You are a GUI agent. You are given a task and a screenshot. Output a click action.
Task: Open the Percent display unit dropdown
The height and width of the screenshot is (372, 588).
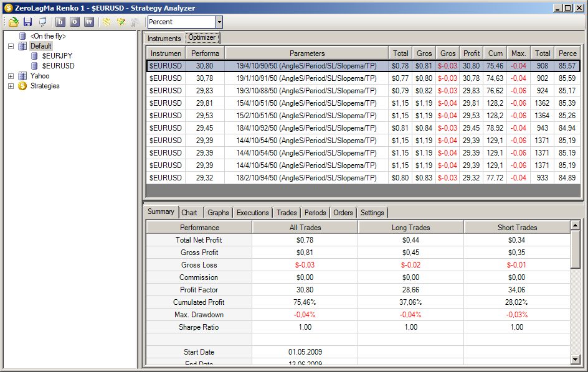[x=219, y=22]
